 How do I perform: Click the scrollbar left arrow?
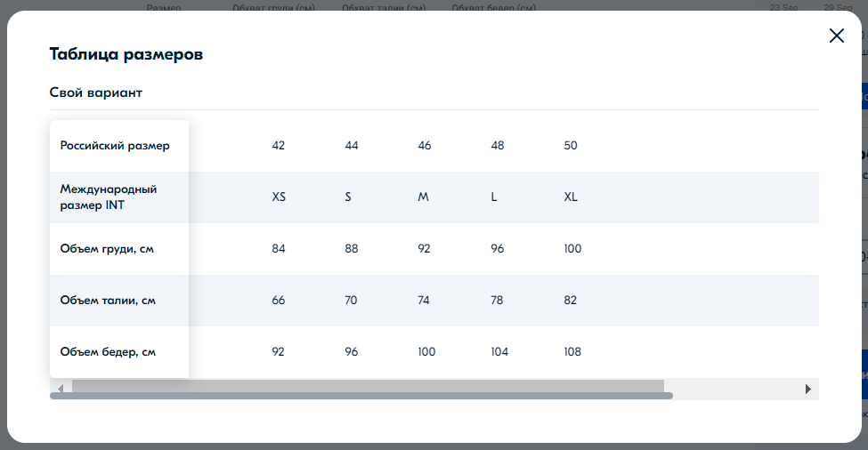coord(61,389)
